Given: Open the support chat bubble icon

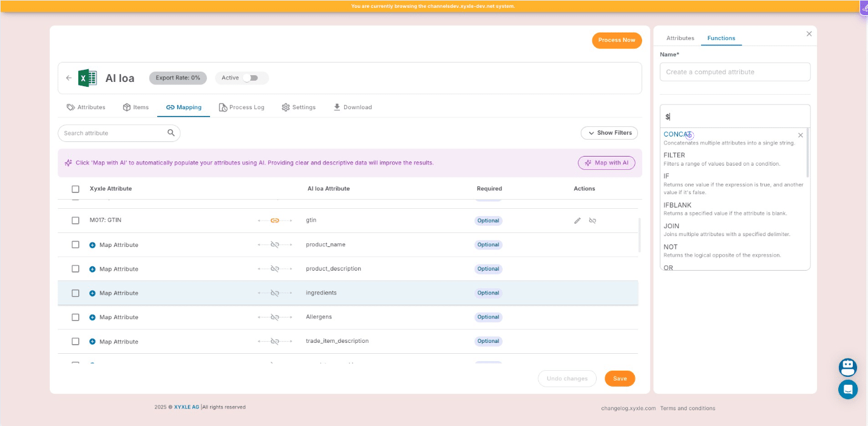Looking at the screenshot, I should (847, 389).
